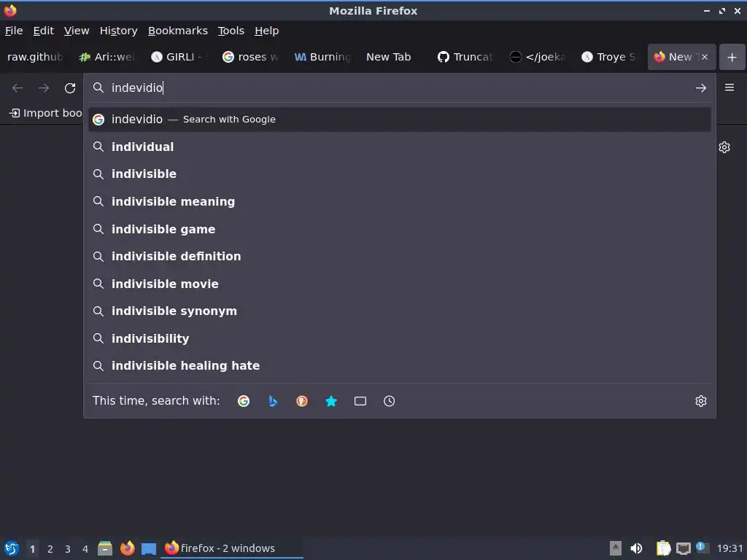Open the system start menu icon
The height and width of the screenshot is (560, 747).
[12, 548]
